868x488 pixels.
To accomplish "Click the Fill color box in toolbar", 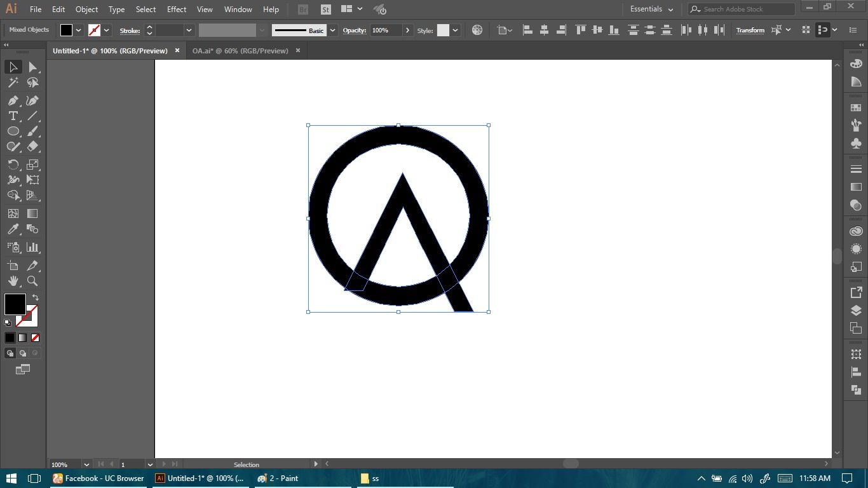I will click(15, 304).
